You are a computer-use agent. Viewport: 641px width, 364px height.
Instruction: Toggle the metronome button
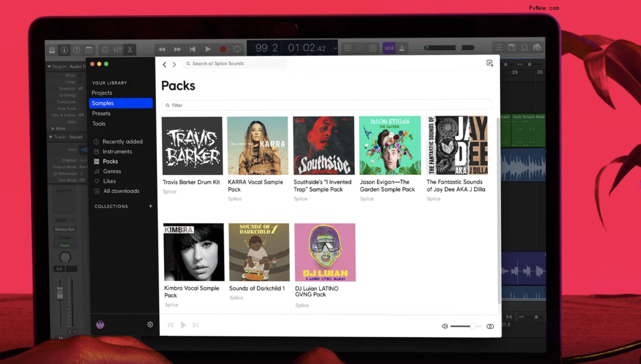[402, 48]
